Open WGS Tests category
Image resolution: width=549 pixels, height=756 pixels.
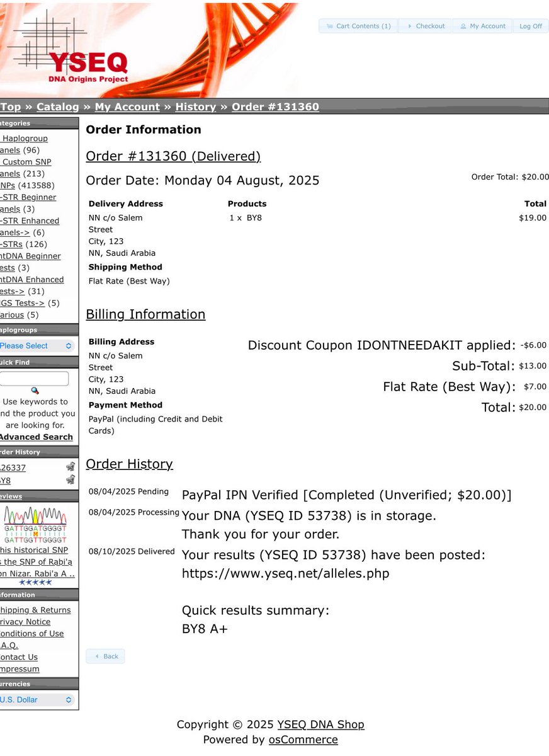pos(23,303)
